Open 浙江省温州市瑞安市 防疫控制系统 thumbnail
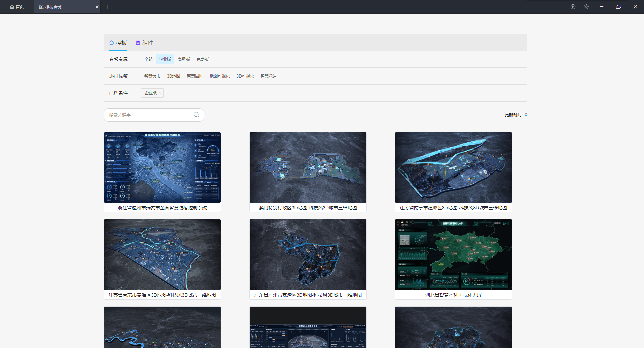 tap(162, 167)
